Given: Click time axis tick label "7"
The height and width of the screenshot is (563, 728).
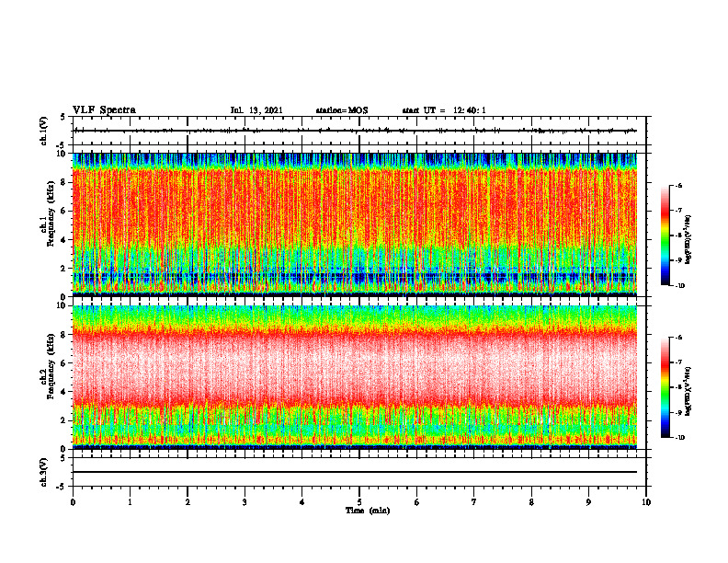Looking at the screenshot, I should [474, 502].
